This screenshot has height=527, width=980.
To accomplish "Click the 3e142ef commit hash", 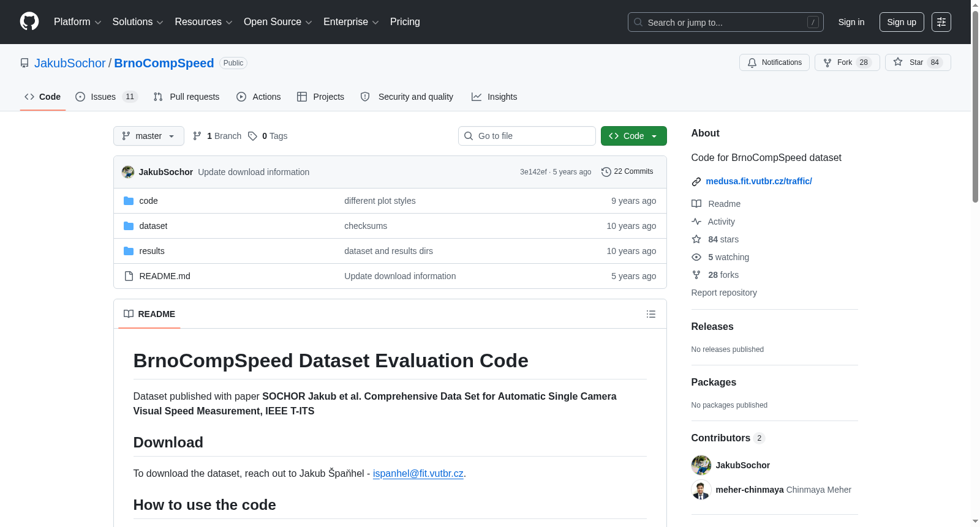I will [533, 172].
